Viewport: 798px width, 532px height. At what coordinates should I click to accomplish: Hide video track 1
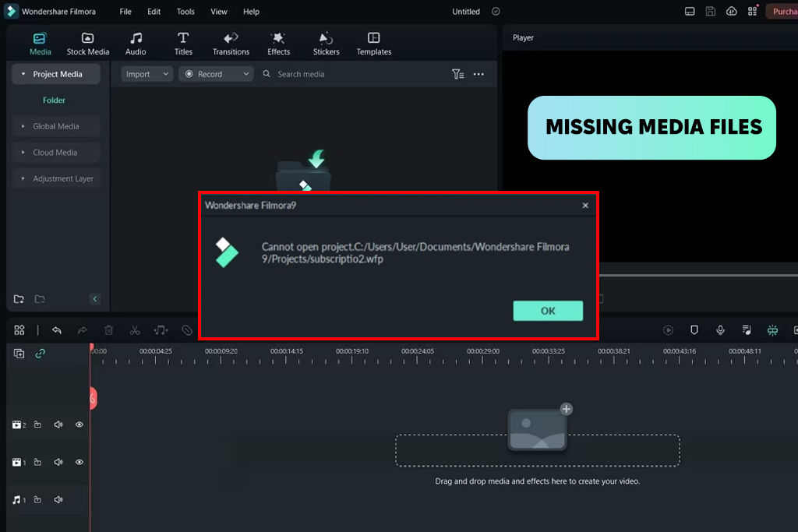(x=79, y=462)
